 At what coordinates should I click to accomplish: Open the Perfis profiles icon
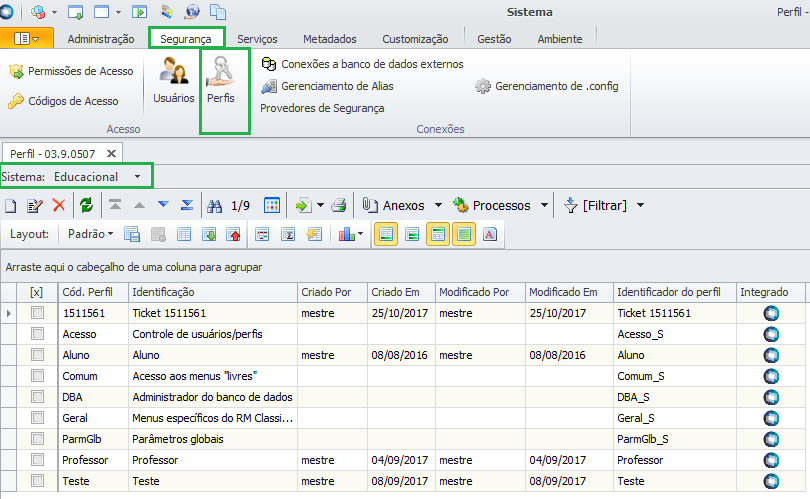pos(221,80)
